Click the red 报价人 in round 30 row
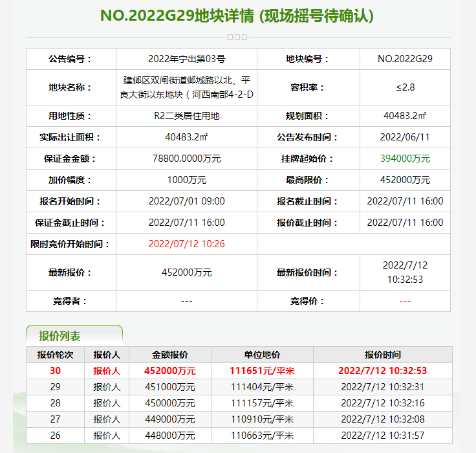Screen dimensions: 476x453 pyautogui.click(x=107, y=371)
